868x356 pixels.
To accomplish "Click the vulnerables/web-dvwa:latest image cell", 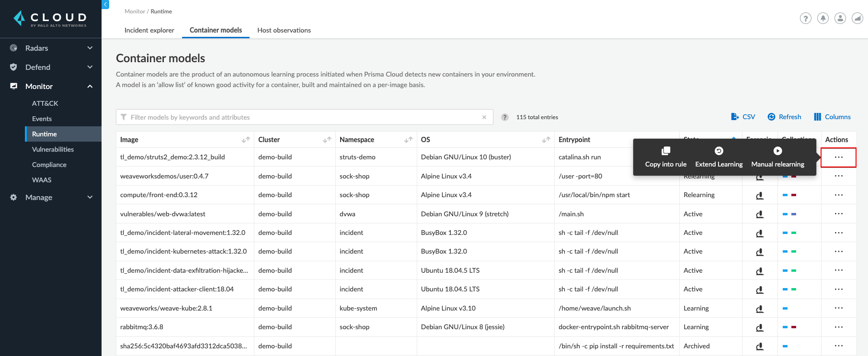I will coord(185,214).
